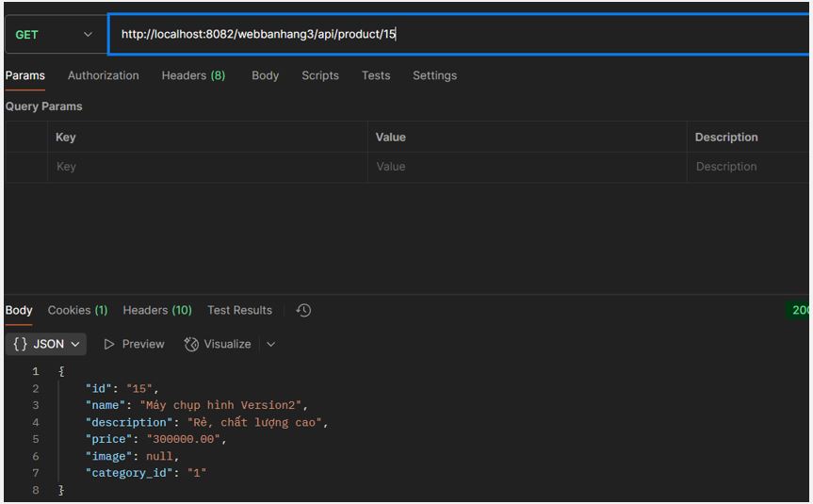View the Cookies (1) response tab
The image size is (813, 504).
click(x=77, y=310)
